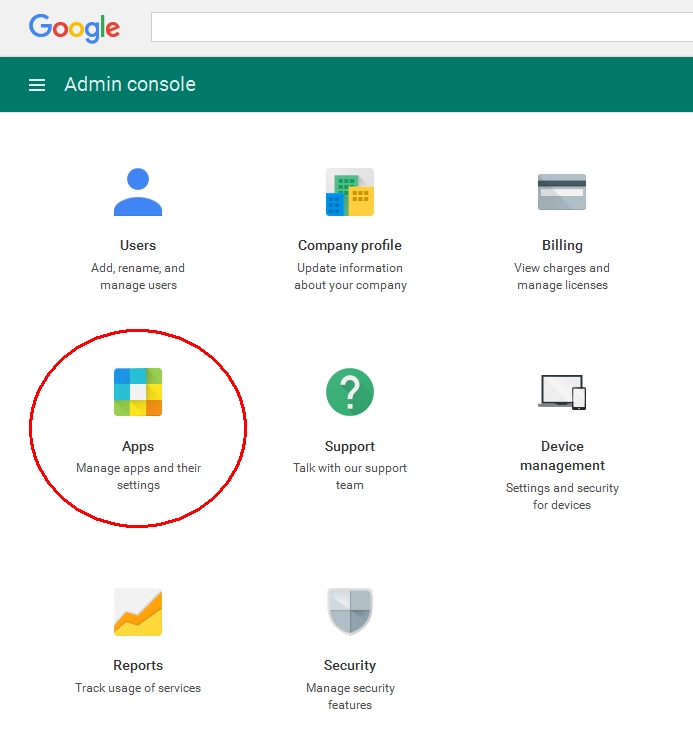Open the hamburger main menu
The width and height of the screenshot is (693, 733).
(37, 85)
